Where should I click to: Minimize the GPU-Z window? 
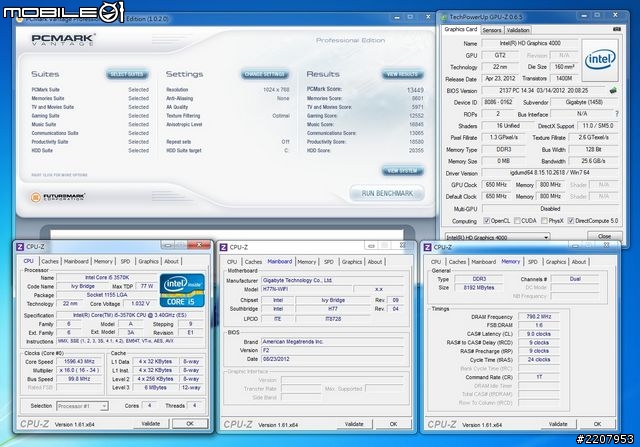click(x=584, y=16)
